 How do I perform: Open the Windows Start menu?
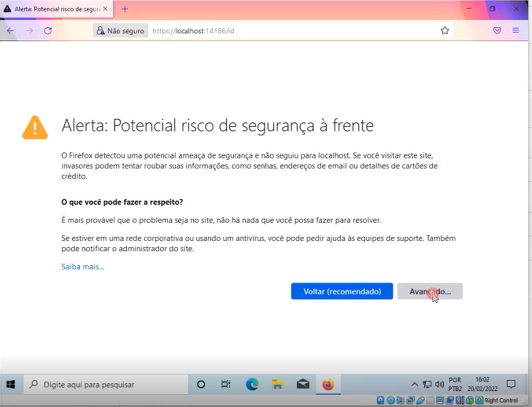11,384
